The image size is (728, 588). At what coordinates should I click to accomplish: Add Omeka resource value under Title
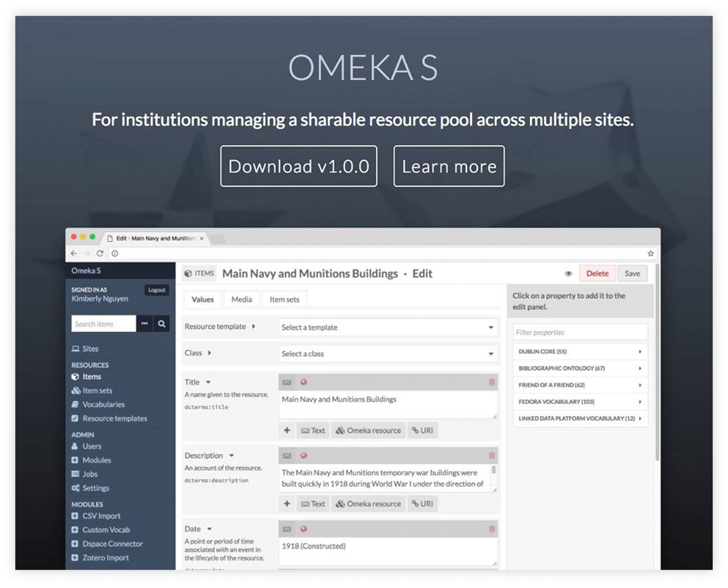coord(368,430)
